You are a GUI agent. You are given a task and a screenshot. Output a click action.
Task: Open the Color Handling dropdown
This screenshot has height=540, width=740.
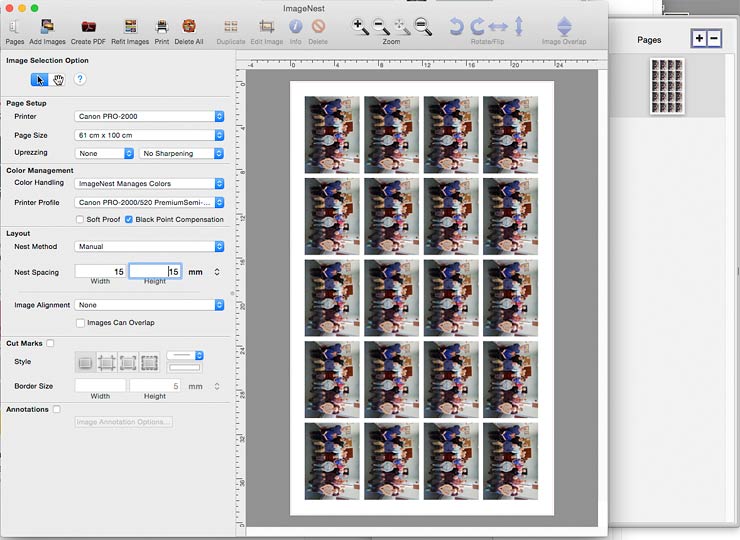click(149, 184)
